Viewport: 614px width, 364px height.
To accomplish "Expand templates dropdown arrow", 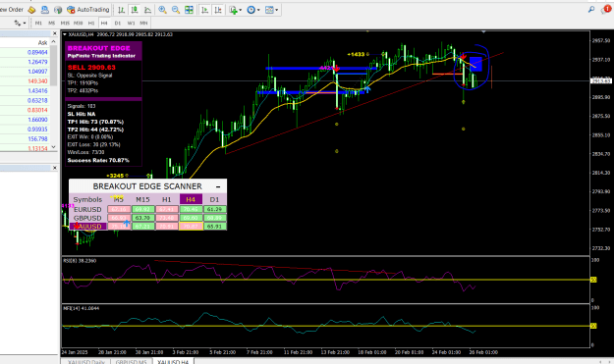I will coord(276,10).
